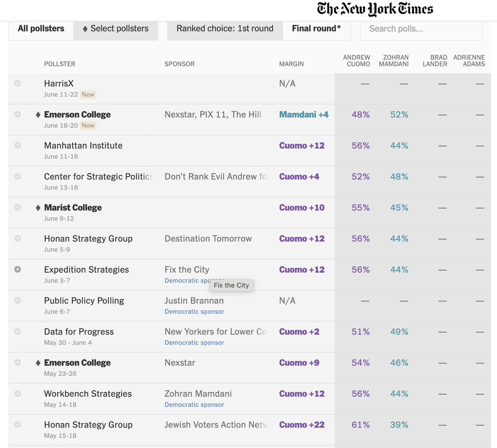
Task: Expand the Workbench Strategies poll row
Action: [x=17, y=393]
